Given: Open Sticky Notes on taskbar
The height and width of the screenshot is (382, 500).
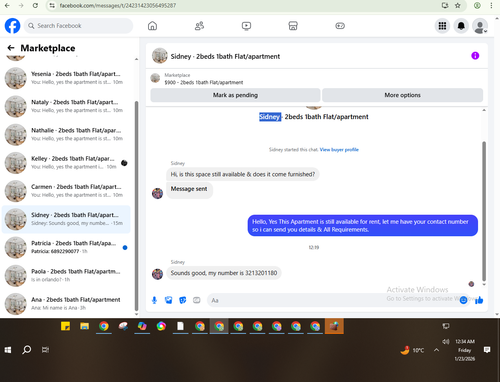Looking at the screenshot, I should click(65, 326).
